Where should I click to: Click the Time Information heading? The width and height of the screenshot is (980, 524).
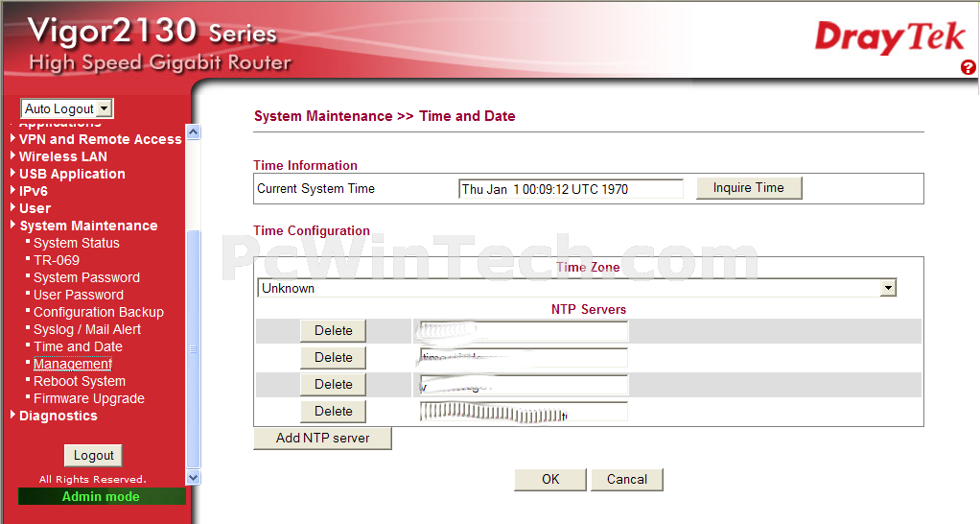[x=305, y=166]
